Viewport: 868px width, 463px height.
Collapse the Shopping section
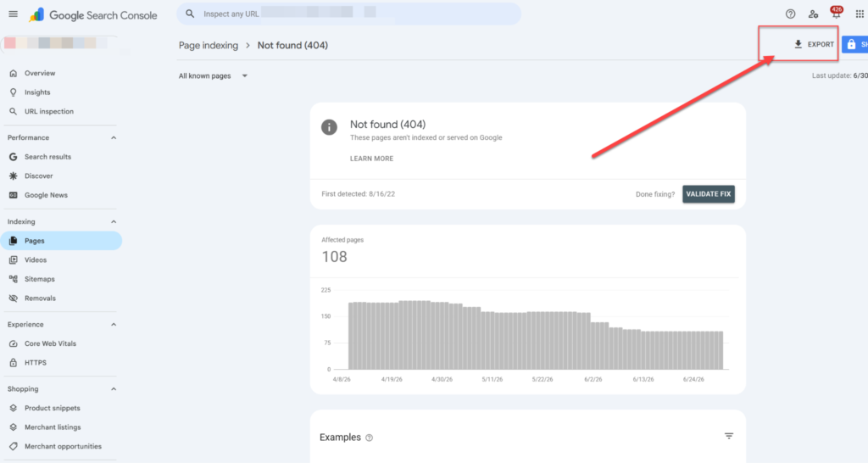click(x=114, y=388)
